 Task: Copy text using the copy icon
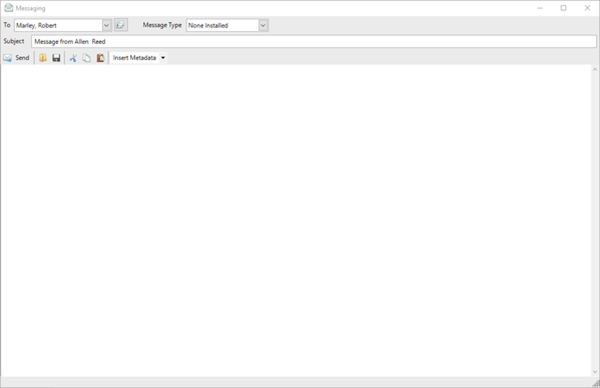[87, 58]
